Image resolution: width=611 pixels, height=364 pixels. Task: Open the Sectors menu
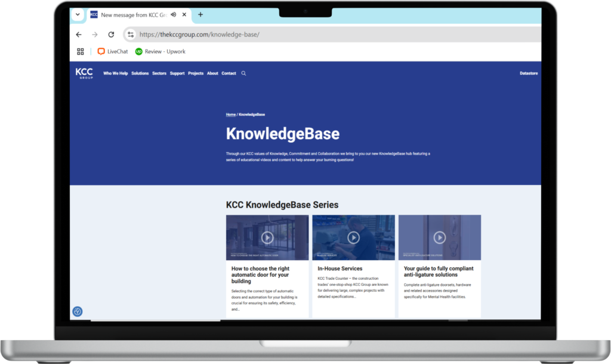point(159,73)
